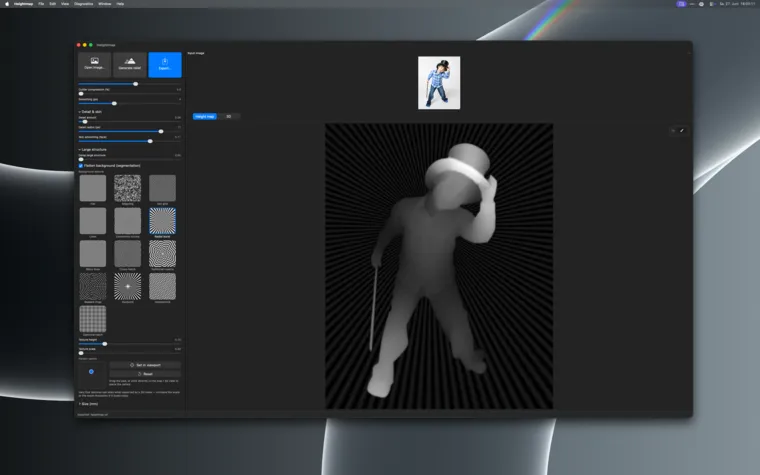
Task: Adjust the slider below Large structure heading
Action: tap(129, 159)
